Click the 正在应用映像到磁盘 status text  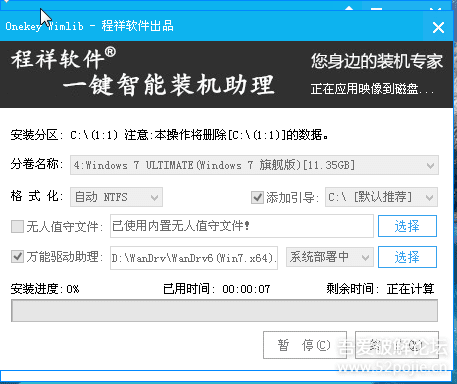(372, 89)
